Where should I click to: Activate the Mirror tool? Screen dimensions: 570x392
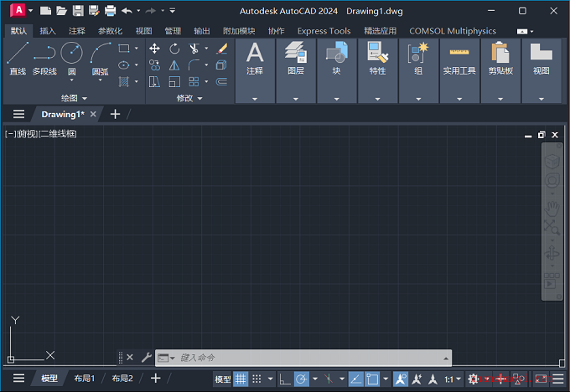point(174,65)
